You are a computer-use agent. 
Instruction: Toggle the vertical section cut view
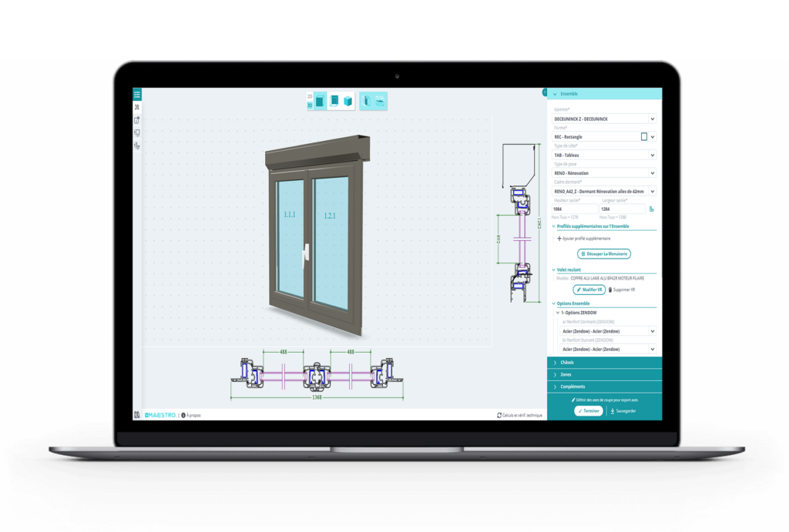click(x=366, y=101)
